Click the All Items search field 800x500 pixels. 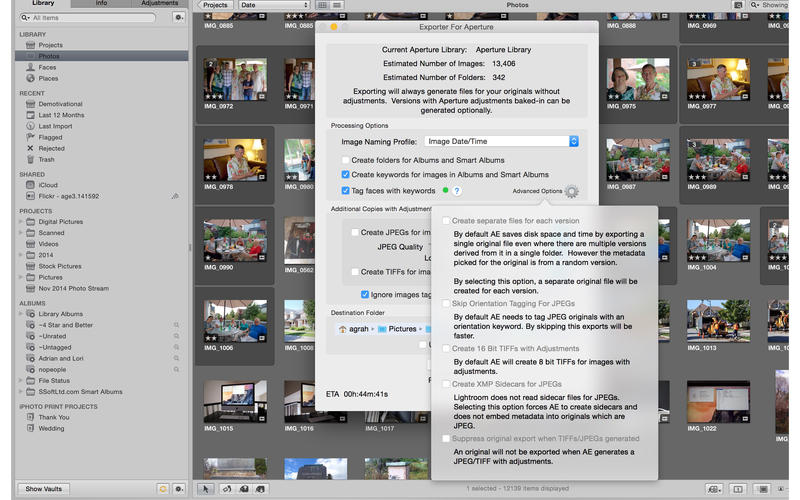coord(88,18)
